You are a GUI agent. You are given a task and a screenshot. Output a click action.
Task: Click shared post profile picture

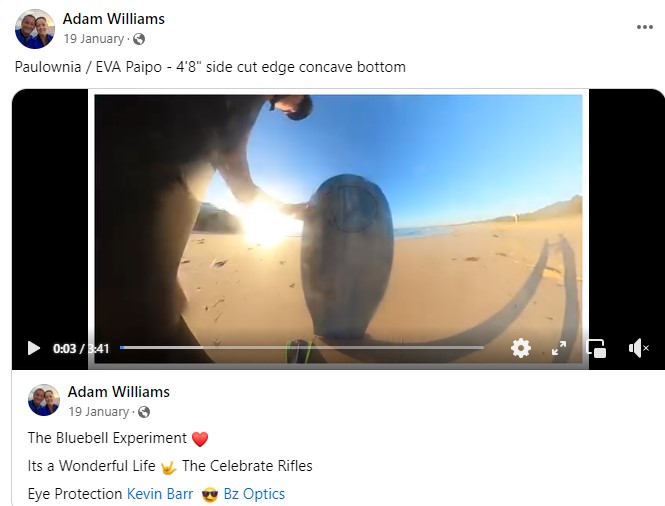click(x=44, y=400)
